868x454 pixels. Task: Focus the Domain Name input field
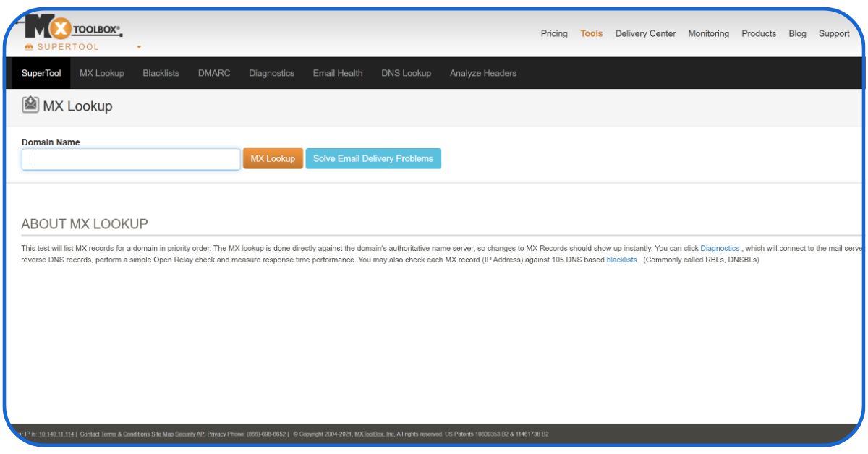(131, 159)
